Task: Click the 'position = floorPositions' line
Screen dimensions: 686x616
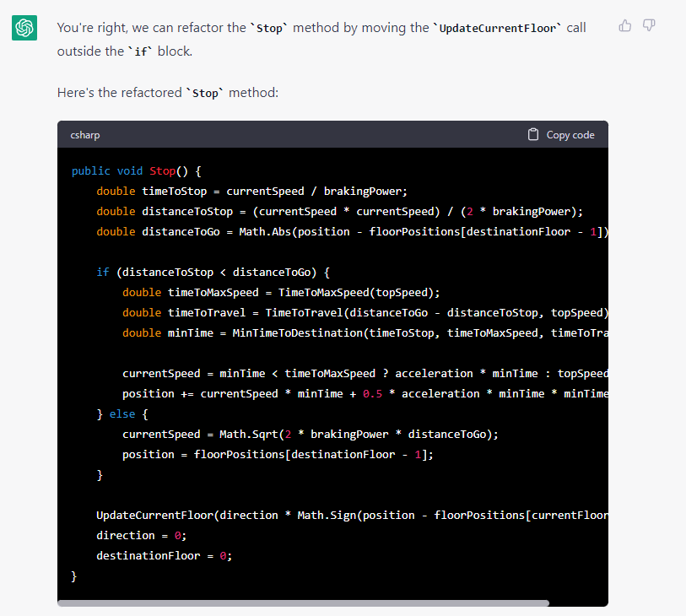Action: point(278,454)
